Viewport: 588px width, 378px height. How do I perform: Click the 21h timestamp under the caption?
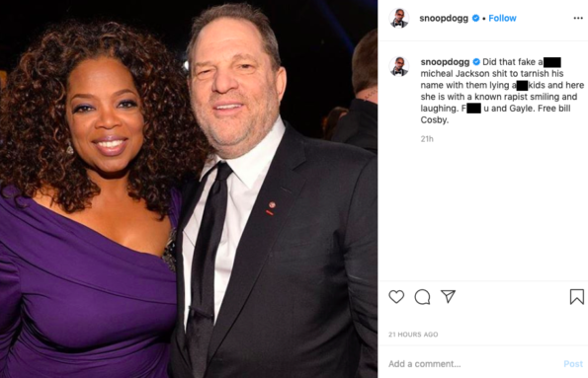pyautogui.click(x=427, y=139)
